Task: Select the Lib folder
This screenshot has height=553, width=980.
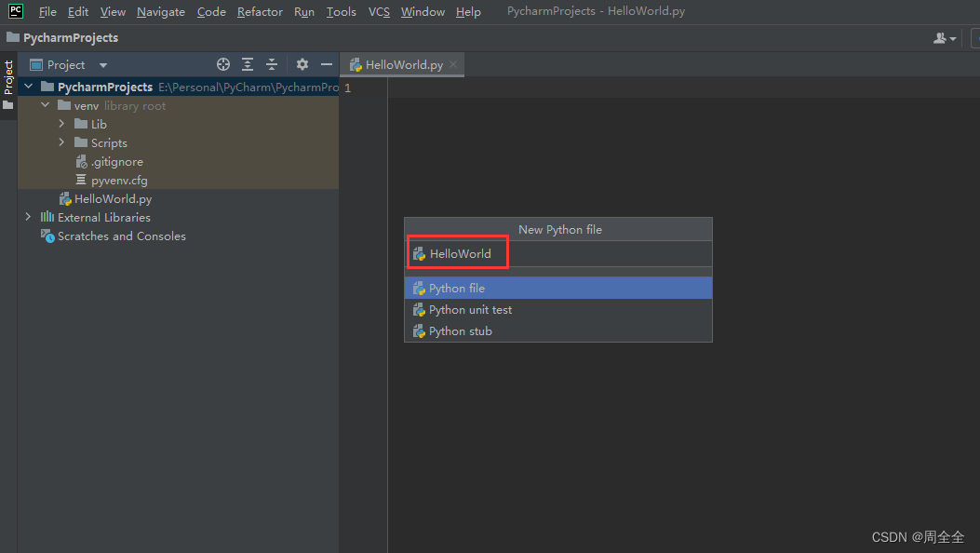Action: pos(91,125)
